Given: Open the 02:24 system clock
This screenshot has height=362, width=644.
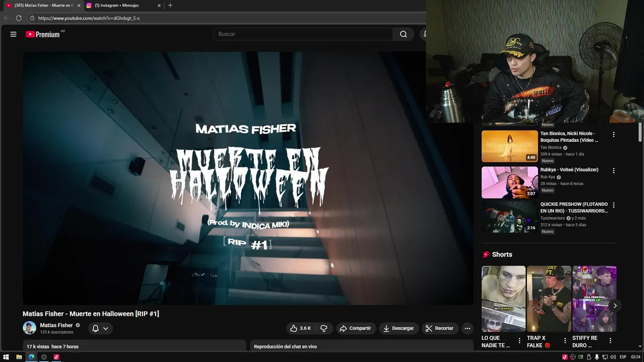Looking at the screenshot, I should click(x=635, y=357).
